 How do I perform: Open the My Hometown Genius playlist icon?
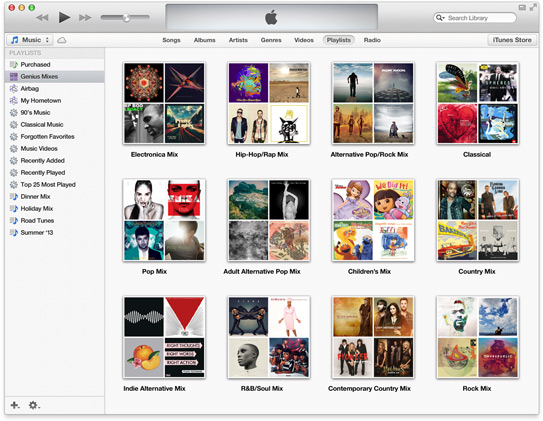point(14,100)
